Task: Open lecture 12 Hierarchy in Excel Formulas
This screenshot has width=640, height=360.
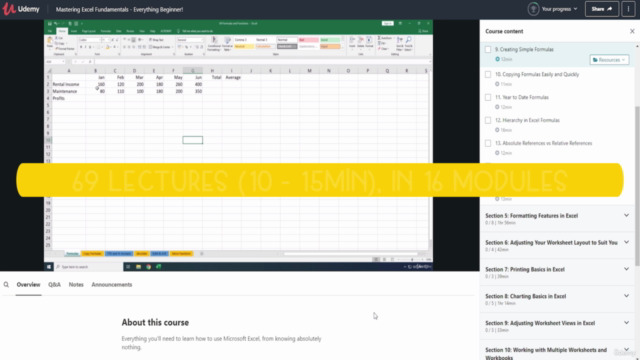Action: click(527, 120)
